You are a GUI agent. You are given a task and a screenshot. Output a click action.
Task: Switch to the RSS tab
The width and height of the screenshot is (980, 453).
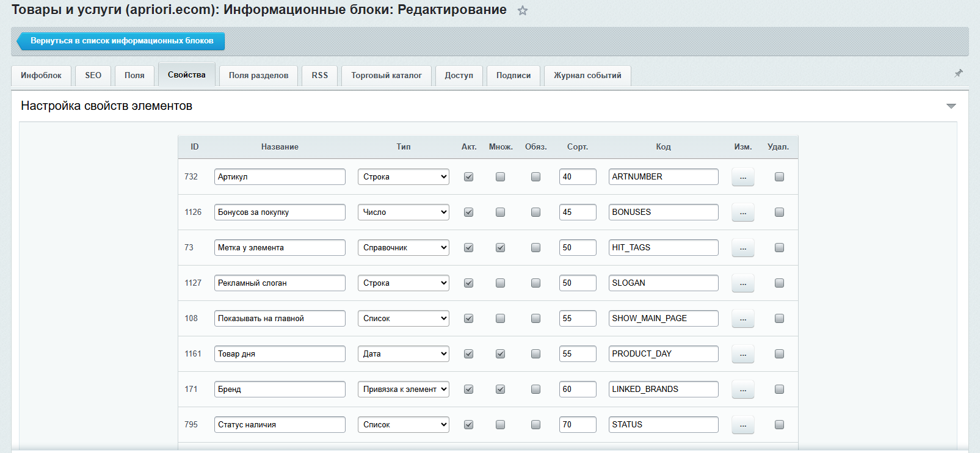(x=320, y=75)
